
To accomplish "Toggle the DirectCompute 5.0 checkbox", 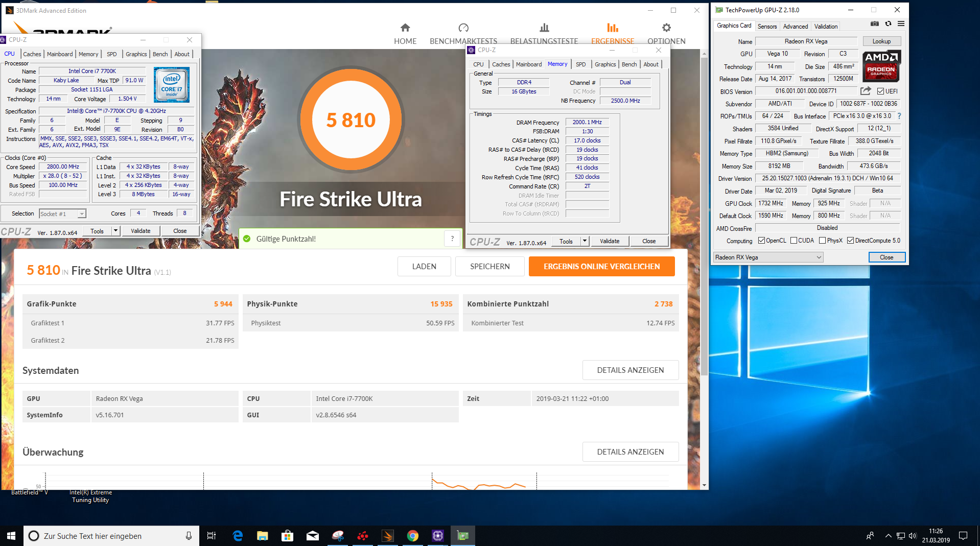I will coord(850,241).
